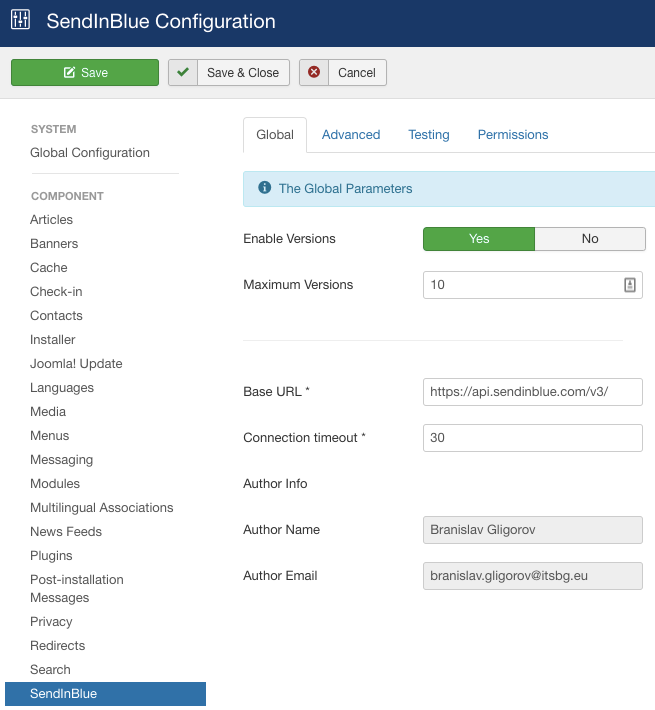Switch to the Advanced tab
655x710 pixels.
[x=351, y=135]
